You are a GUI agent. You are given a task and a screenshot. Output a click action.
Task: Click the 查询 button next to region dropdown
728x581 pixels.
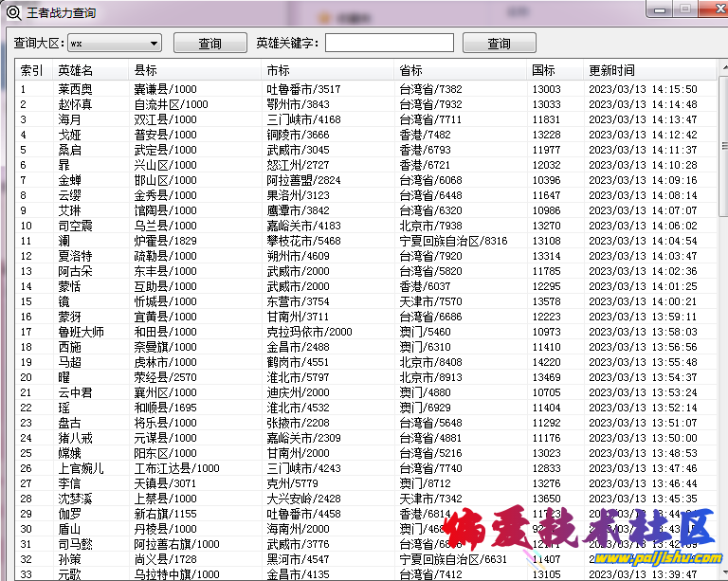(x=209, y=44)
